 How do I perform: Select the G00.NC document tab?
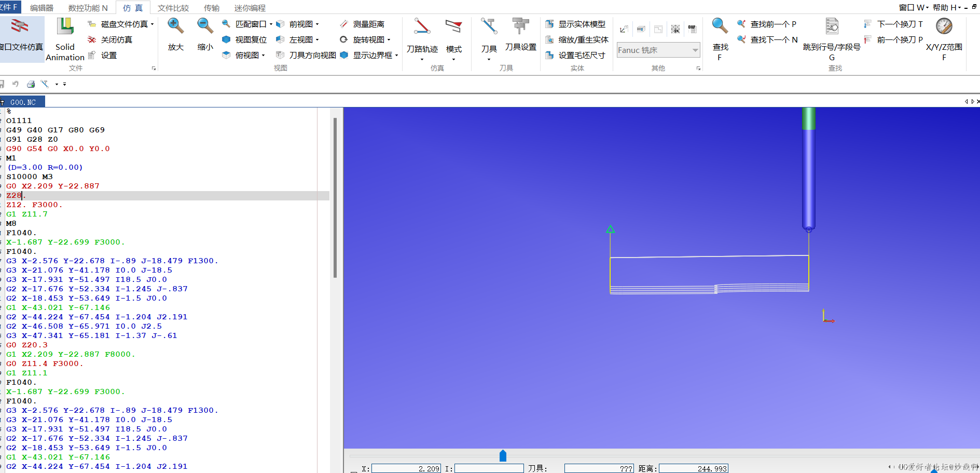(23, 102)
